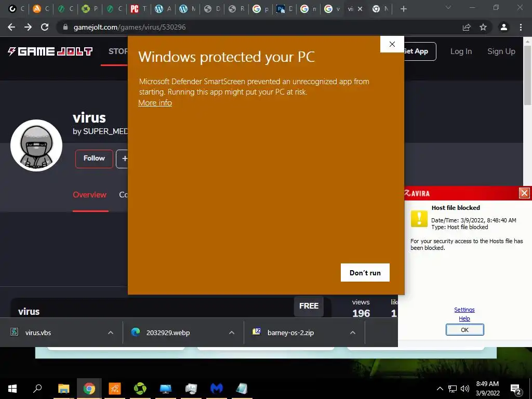
Task: Click the FREE price badge
Action: [x=309, y=306]
